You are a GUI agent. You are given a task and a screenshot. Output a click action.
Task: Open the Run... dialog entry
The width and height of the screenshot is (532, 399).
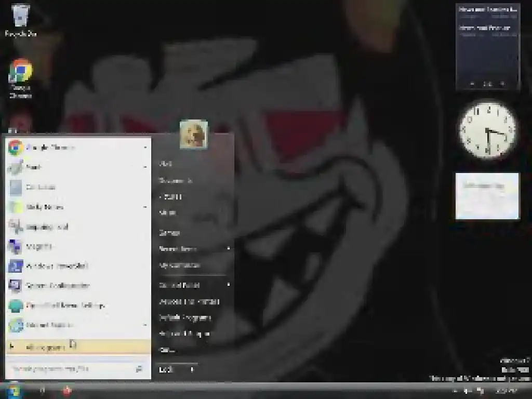(167, 350)
